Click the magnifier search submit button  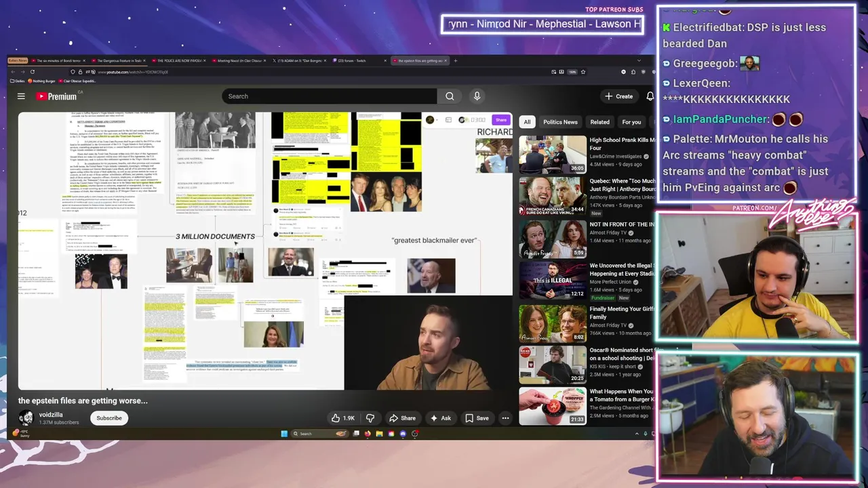450,96
